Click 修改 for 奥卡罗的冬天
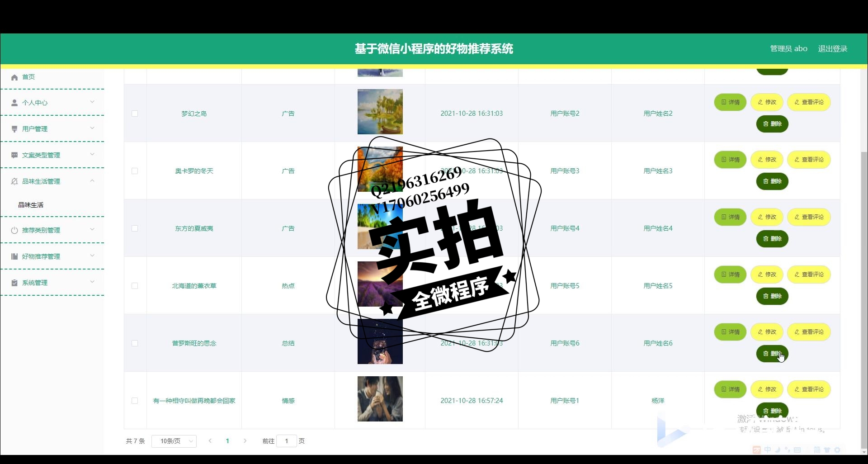Screen dimensions: 868x464 coord(767,160)
